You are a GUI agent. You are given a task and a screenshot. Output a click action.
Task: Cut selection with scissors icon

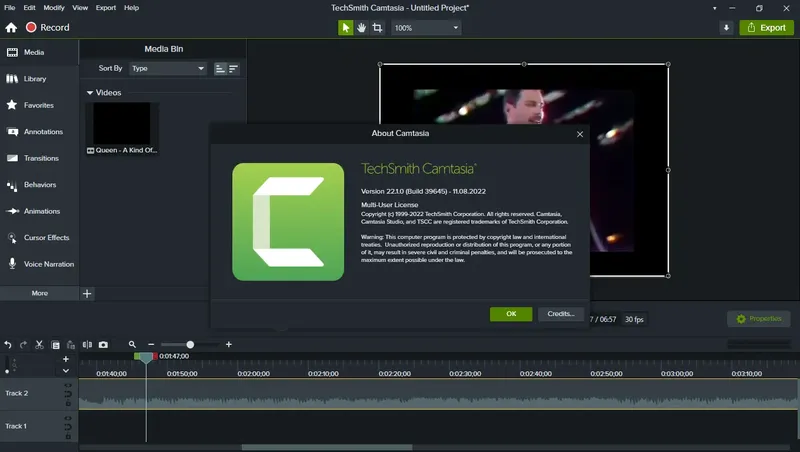39,345
